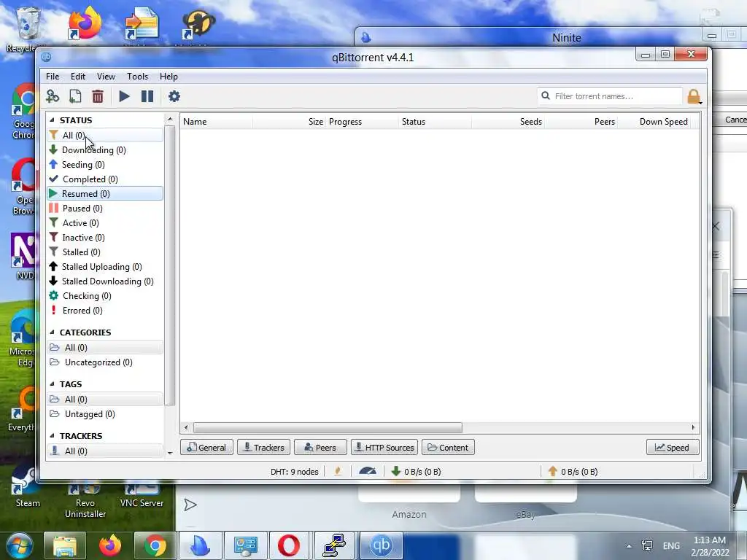Click the Pause toolbar button

click(x=147, y=96)
